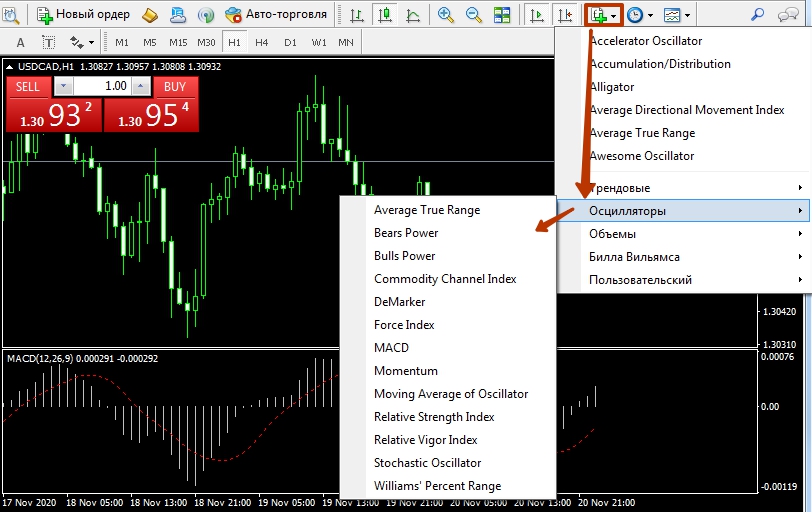Click the tile windows icon
Image resolution: width=812 pixels, height=512 pixels.
pos(502,15)
